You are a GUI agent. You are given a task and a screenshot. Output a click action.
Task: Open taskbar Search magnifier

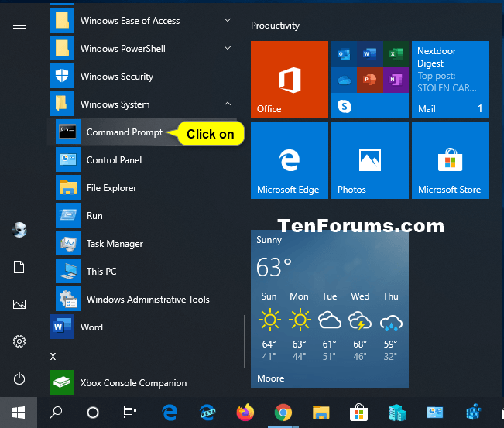click(x=56, y=413)
